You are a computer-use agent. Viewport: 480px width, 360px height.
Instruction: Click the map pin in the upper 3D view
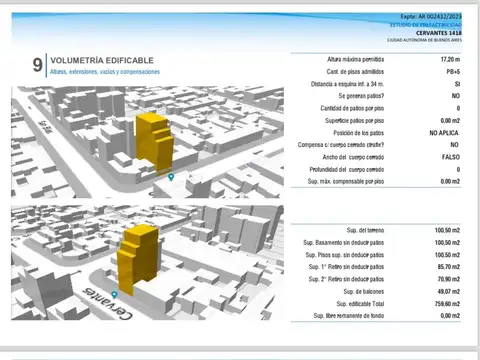(171, 177)
